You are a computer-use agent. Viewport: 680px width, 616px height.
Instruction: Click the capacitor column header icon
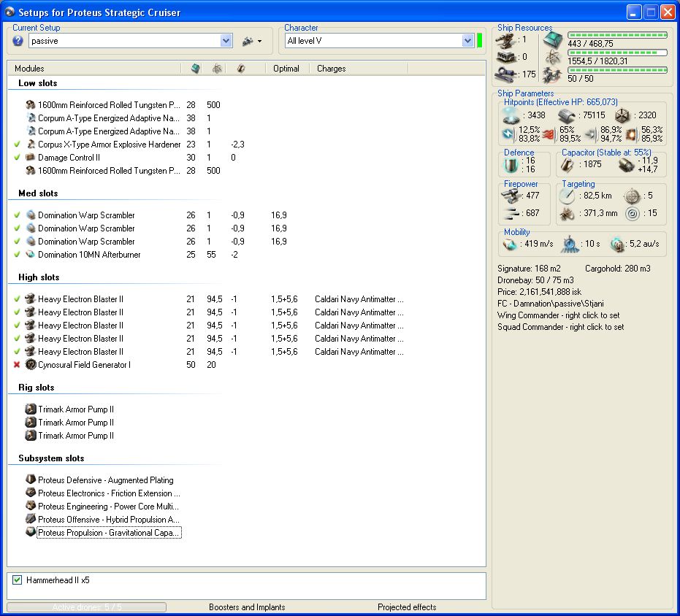click(x=241, y=69)
